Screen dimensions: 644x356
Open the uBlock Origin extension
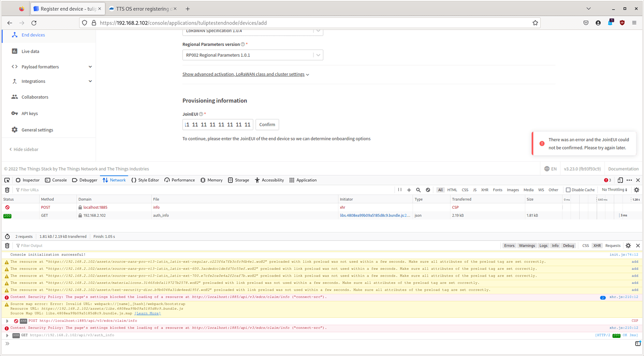pyautogui.click(x=622, y=23)
